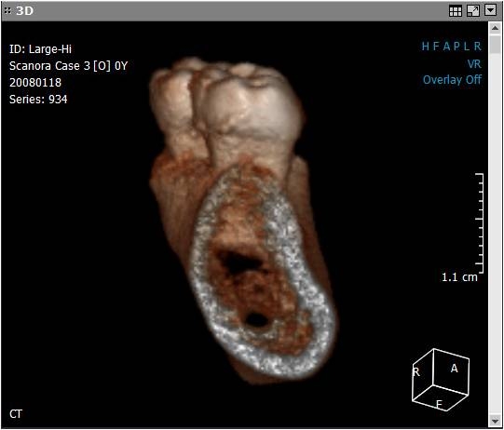Viewport: 504px width, 430px height.
Task: Select the P orientation preset letter
Action: (x=456, y=47)
